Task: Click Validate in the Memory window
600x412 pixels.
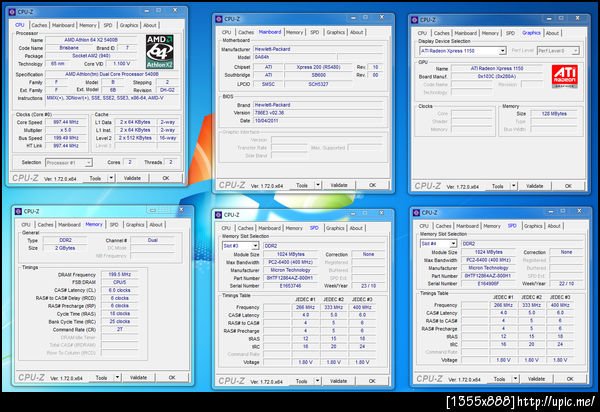Action: [138, 378]
